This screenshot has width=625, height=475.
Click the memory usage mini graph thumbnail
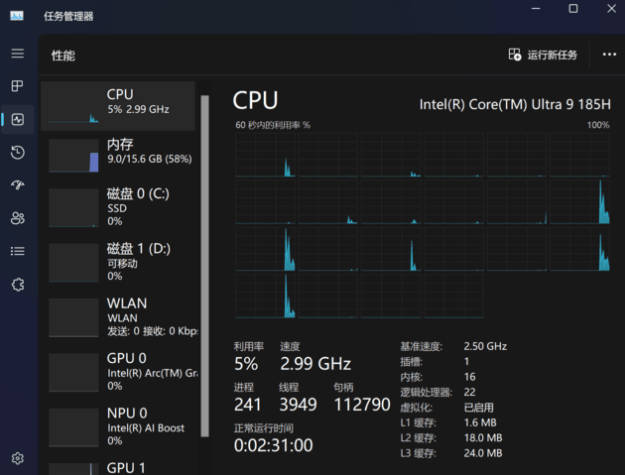click(73, 155)
